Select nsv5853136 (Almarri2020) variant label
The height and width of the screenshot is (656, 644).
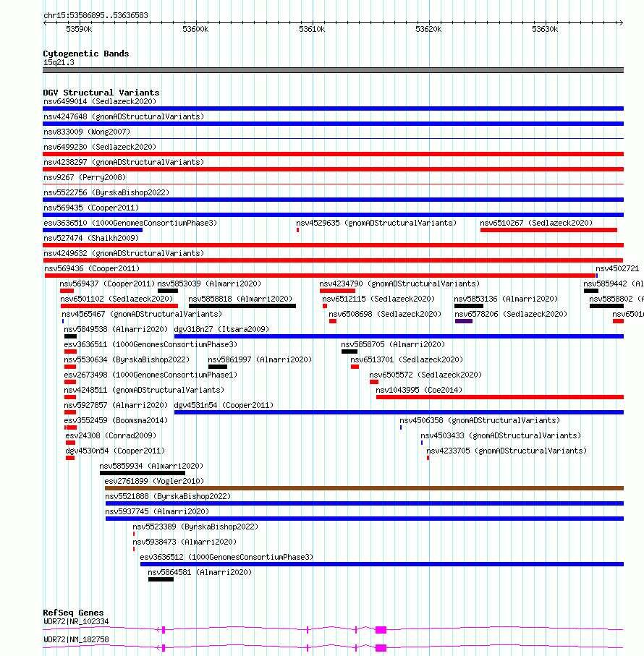click(x=506, y=299)
